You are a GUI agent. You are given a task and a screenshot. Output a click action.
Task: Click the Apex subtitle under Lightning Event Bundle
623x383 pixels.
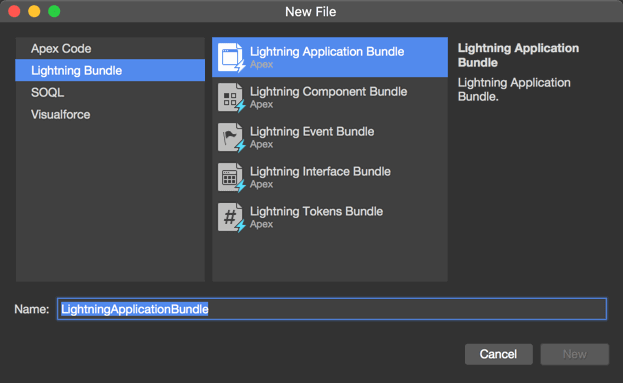261,144
